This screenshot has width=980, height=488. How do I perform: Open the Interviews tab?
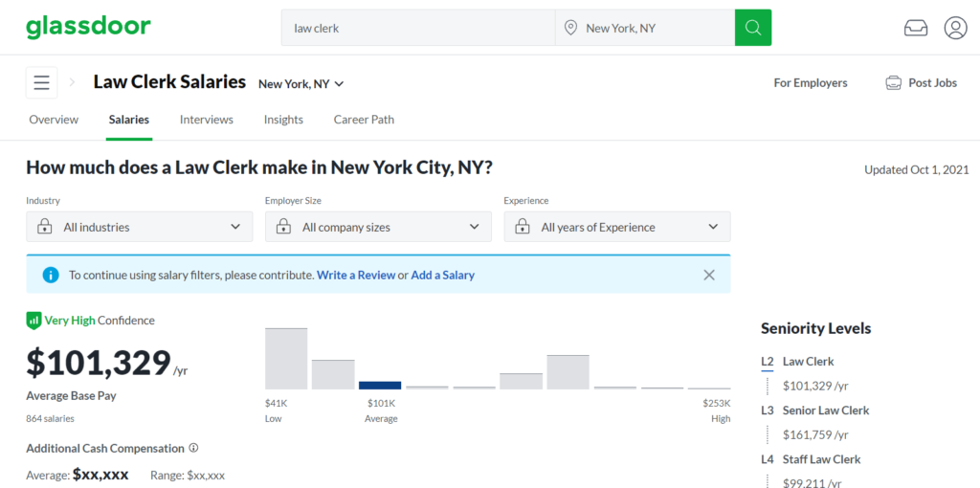(207, 120)
